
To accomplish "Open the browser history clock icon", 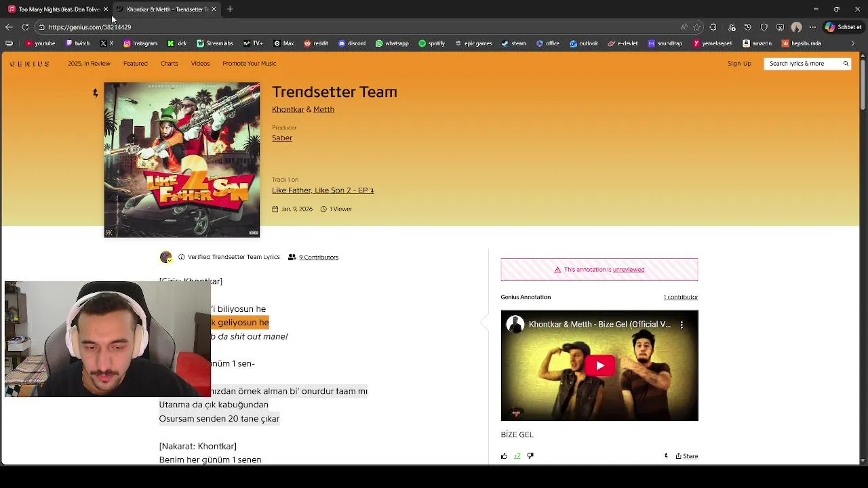I will tap(747, 27).
